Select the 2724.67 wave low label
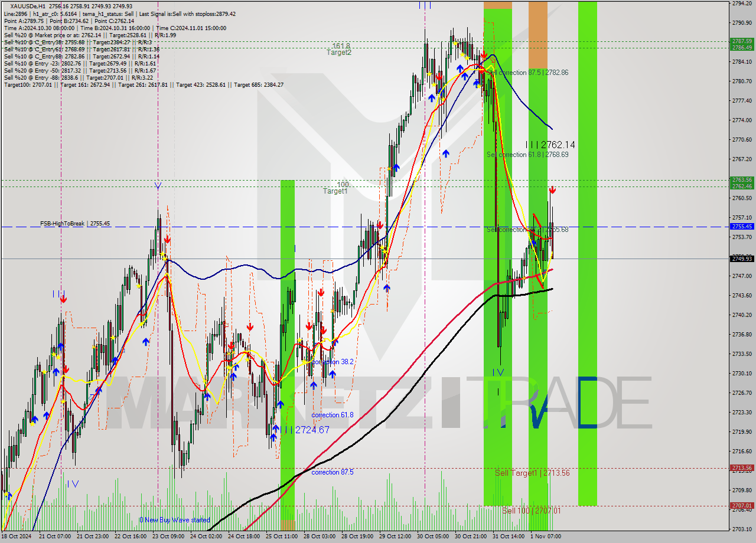756x543 pixels. [307, 430]
